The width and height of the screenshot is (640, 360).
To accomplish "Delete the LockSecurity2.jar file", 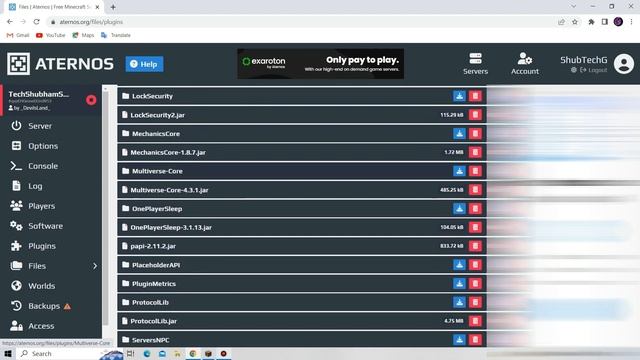I will [475, 115].
